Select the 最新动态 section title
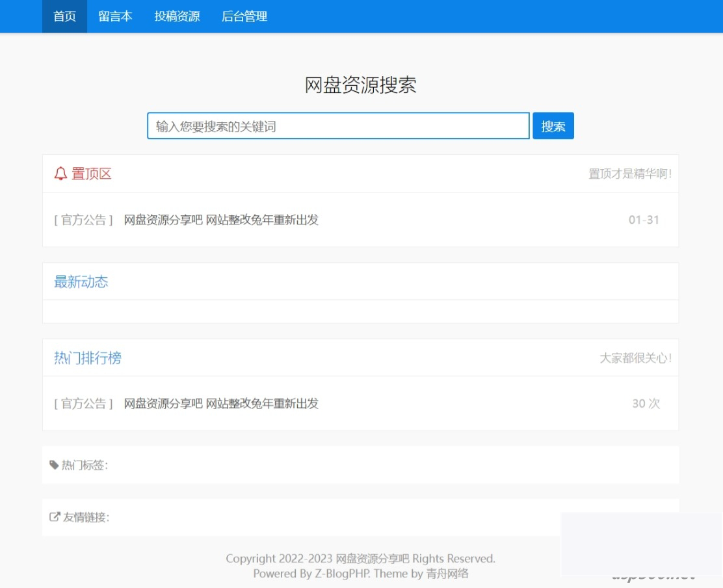723x588 pixels. pos(81,282)
